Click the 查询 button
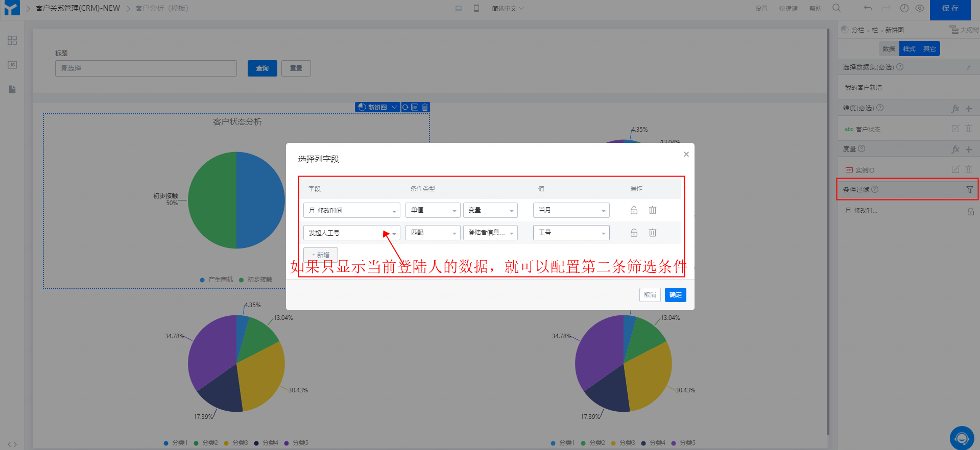This screenshot has width=980, height=450. coord(262,68)
